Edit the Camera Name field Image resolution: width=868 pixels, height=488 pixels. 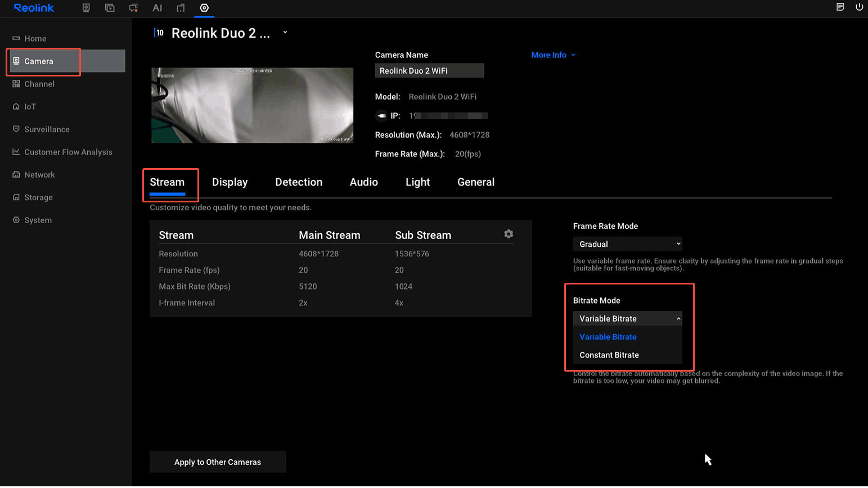click(429, 71)
